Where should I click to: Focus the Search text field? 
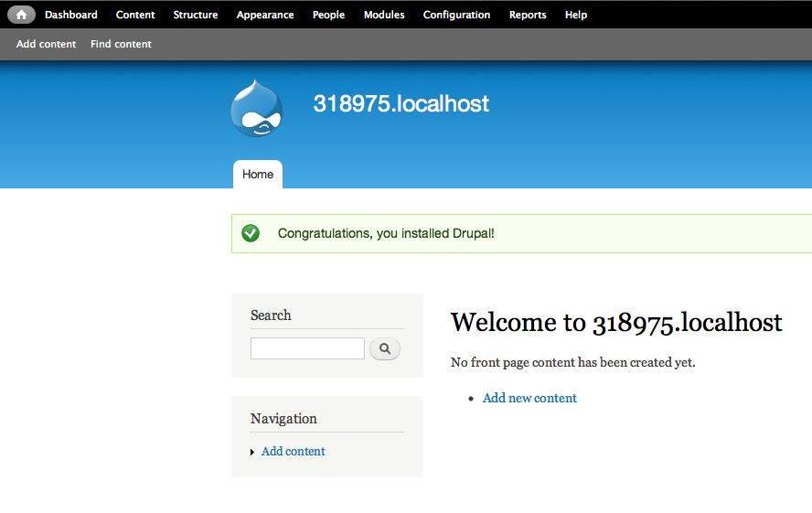pyautogui.click(x=307, y=348)
